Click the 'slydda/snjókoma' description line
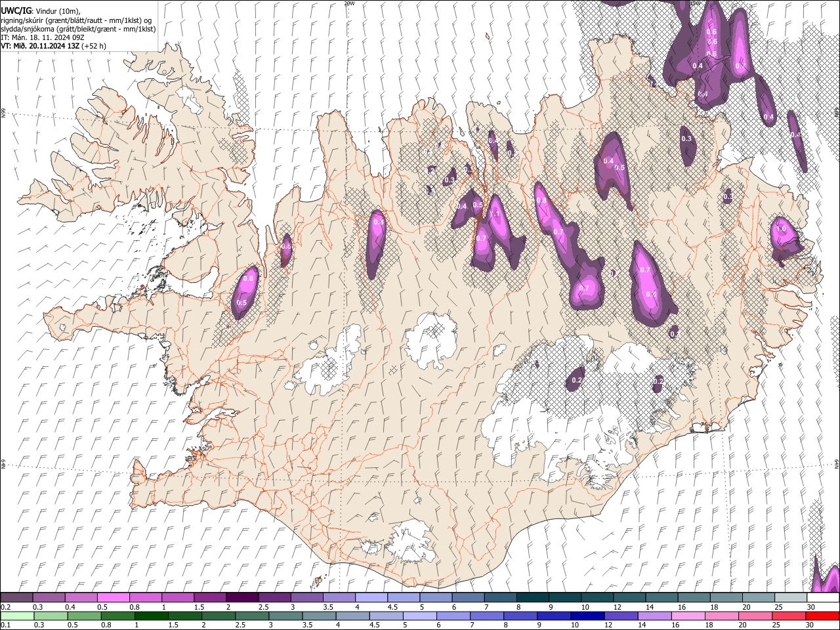 tap(78, 29)
